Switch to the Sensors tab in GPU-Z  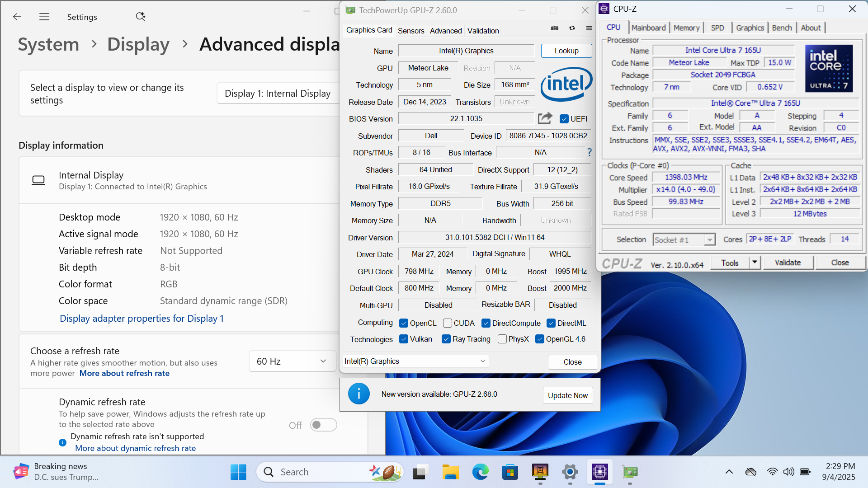411,31
